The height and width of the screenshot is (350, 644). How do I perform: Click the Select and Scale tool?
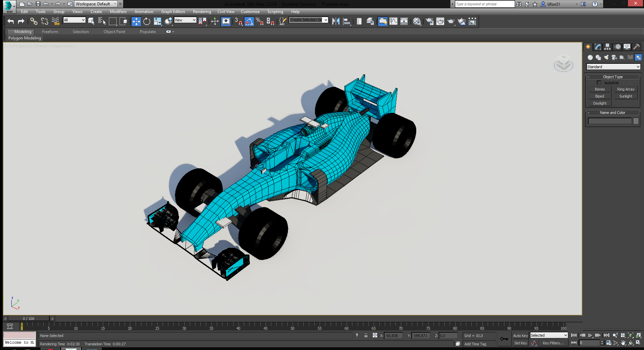click(158, 21)
